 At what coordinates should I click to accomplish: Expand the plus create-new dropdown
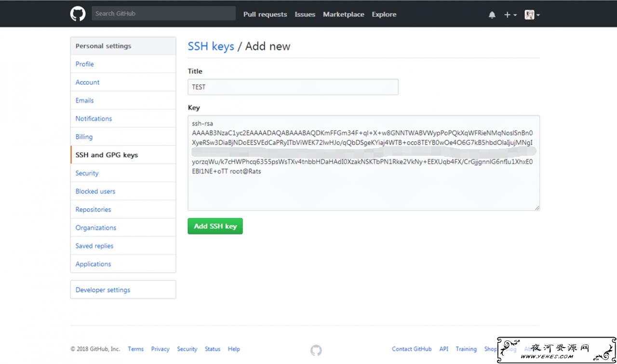510,15
